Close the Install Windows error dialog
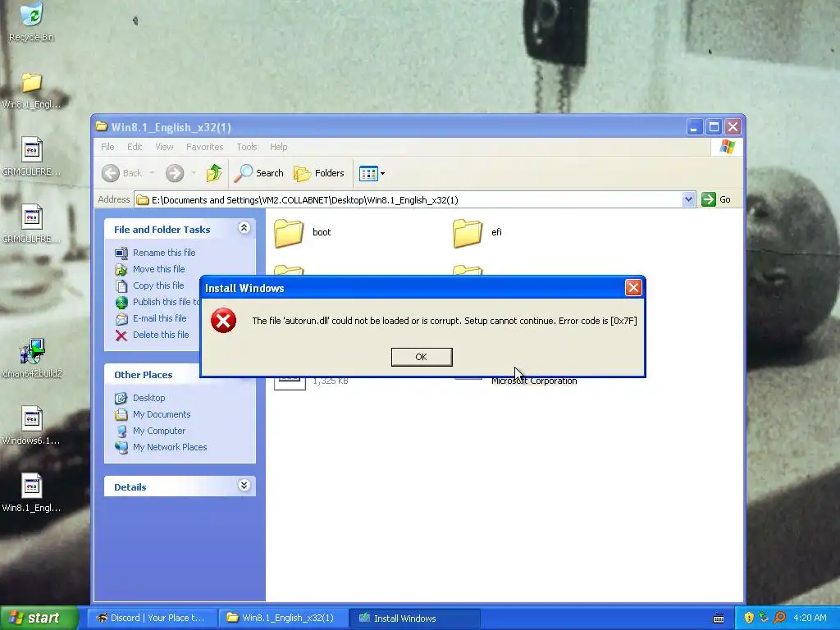The width and height of the screenshot is (840, 630). point(633,288)
